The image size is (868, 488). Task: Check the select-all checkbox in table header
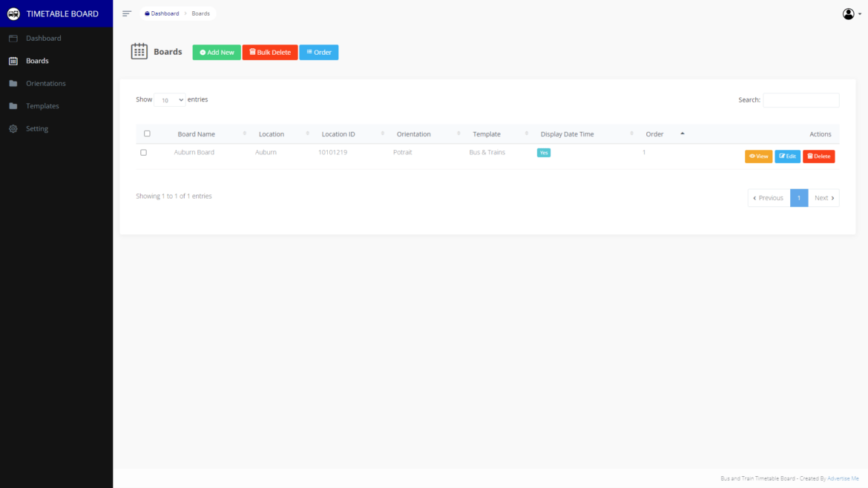tap(147, 133)
